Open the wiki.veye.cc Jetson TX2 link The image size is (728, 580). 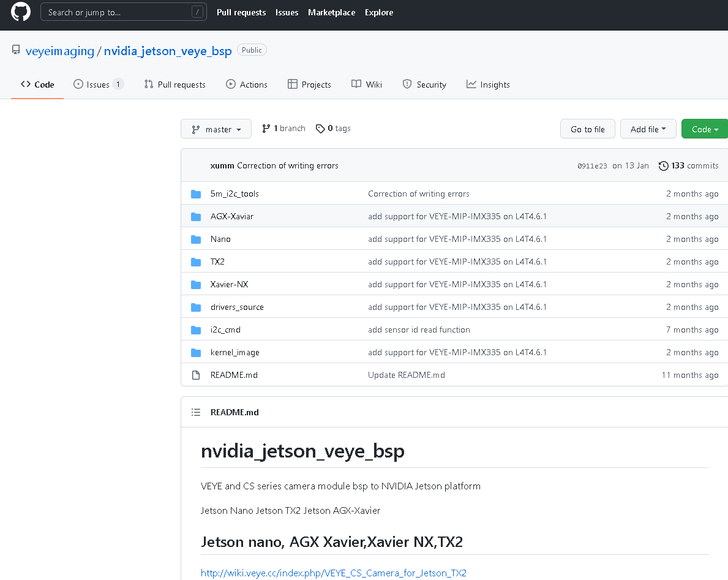(x=334, y=573)
